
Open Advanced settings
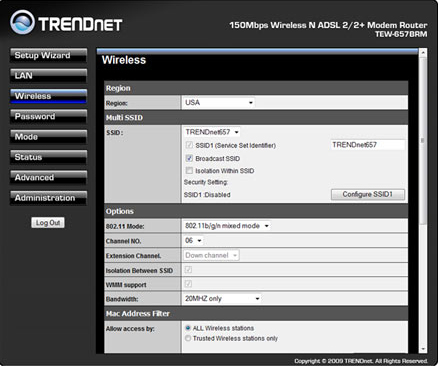point(48,177)
